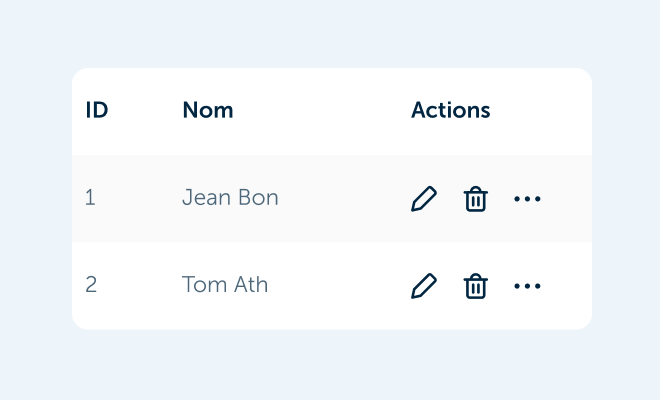Select Tom Ath row's empty space before its icons
The width and height of the screenshot is (660, 400).
[x=339, y=286]
